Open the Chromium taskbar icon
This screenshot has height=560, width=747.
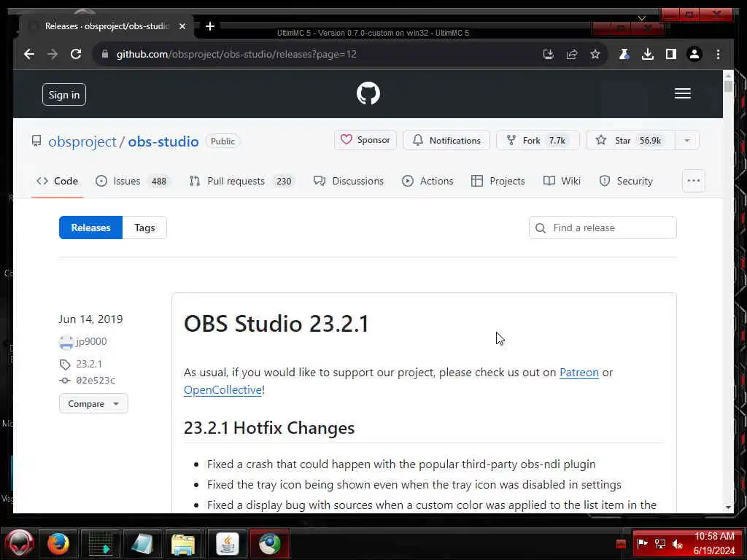point(270,543)
